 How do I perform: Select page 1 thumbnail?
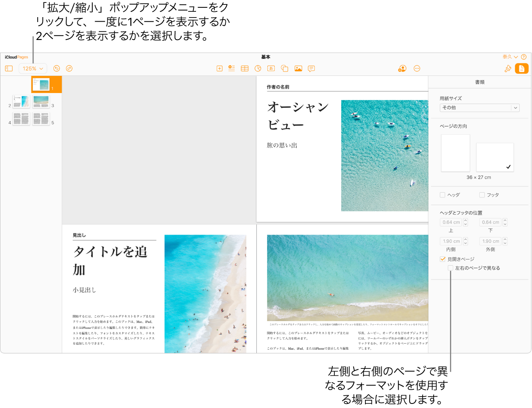pos(41,84)
